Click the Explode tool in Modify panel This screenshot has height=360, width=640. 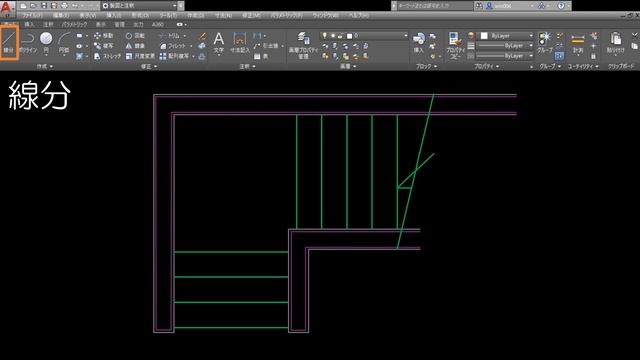point(202,46)
